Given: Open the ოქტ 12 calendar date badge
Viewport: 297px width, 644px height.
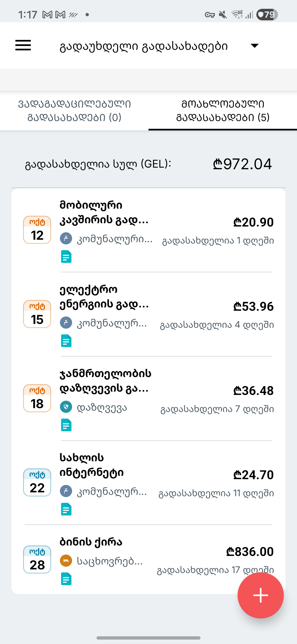Looking at the screenshot, I should click(x=37, y=230).
